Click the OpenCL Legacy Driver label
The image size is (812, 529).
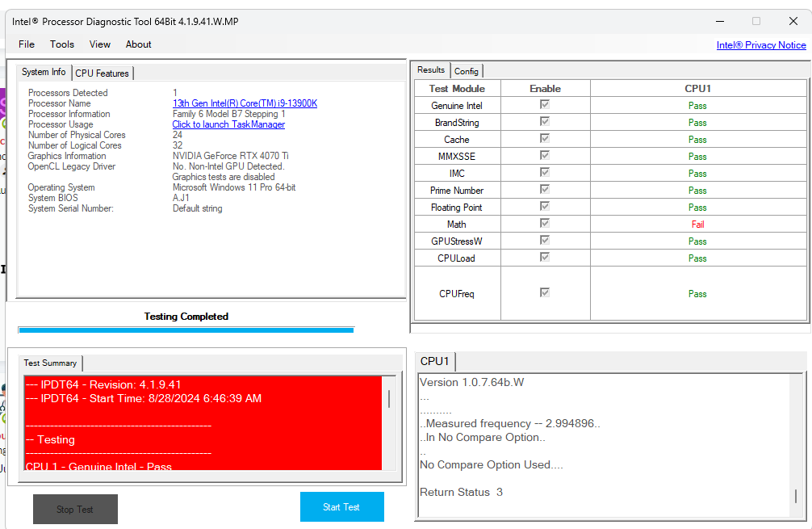(x=72, y=166)
